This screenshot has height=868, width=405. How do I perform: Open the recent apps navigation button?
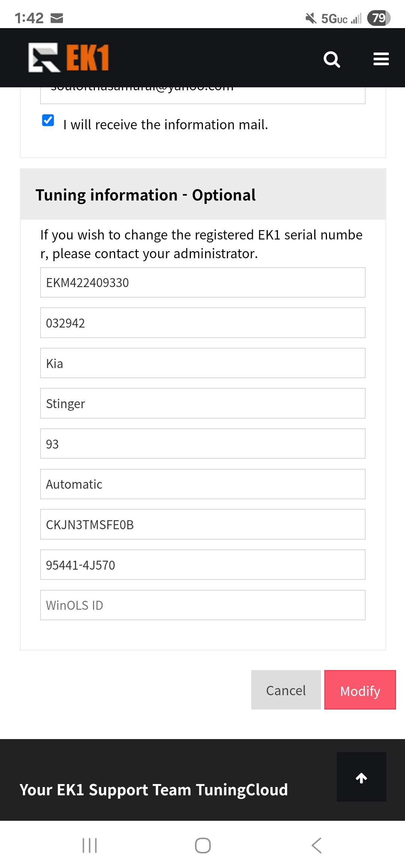click(90, 846)
